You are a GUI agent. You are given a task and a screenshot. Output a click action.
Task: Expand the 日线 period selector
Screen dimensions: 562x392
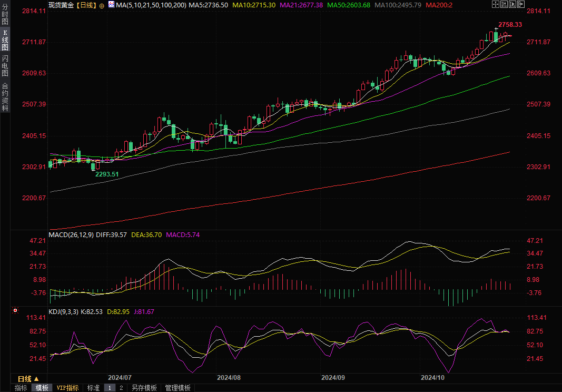28,379
